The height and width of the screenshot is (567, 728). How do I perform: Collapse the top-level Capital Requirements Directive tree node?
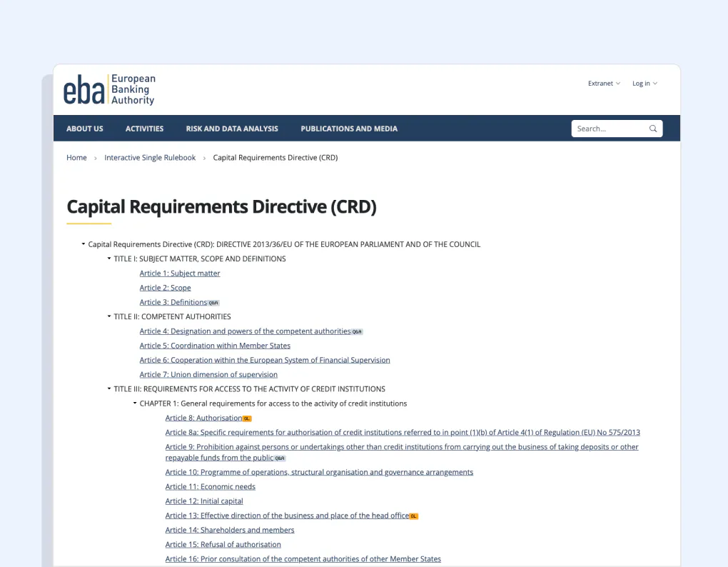click(84, 244)
